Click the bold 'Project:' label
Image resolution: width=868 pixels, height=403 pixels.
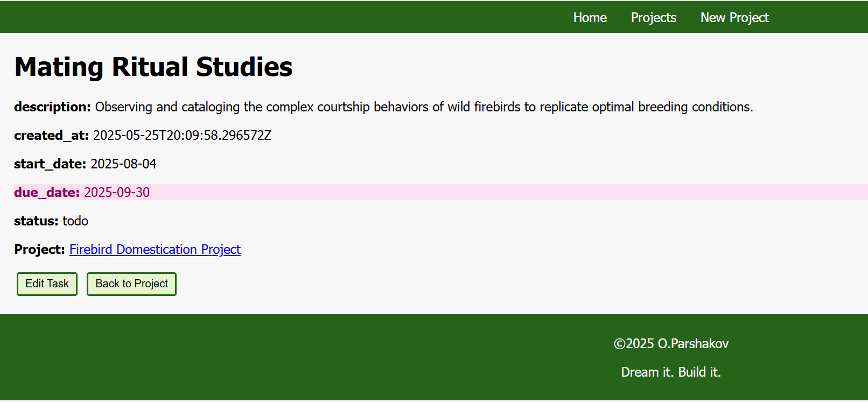[x=39, y=250]
